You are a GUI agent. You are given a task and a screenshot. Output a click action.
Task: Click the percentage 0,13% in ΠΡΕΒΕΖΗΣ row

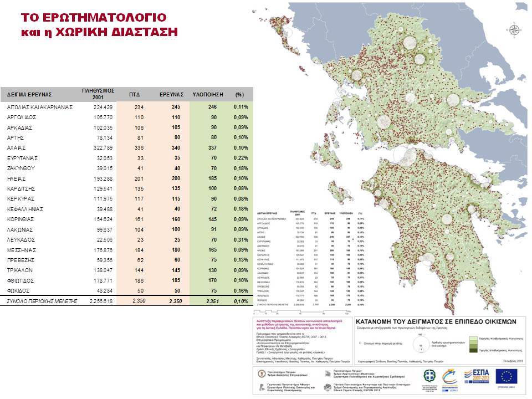241,260
